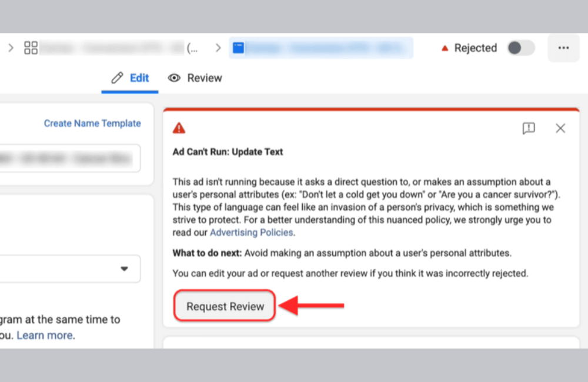Image resolution: width=588 pixels, height=382 pixels.
Task: Click the Request Review button
Action: tap(224, 306)
